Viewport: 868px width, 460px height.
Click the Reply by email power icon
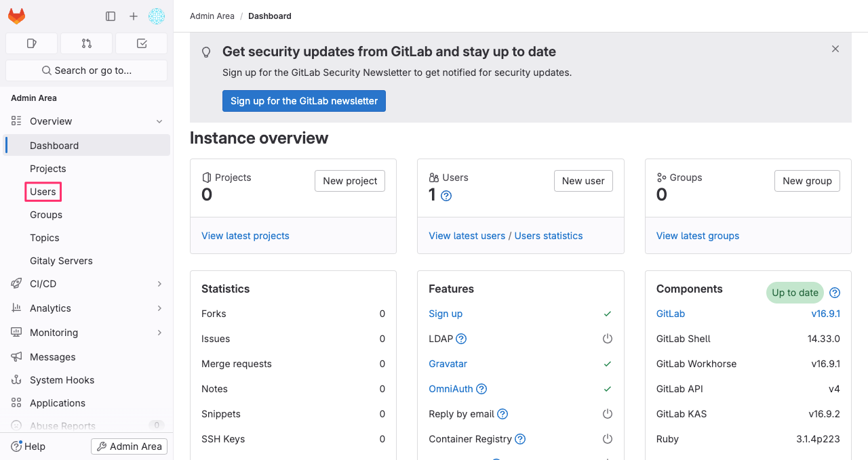point(608,414)
